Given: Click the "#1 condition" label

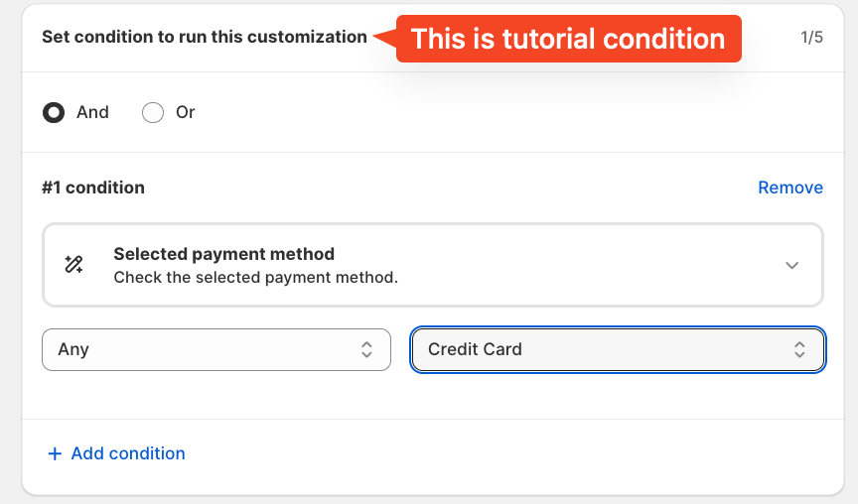Looking at the screenshot, I should click(93, 188).
